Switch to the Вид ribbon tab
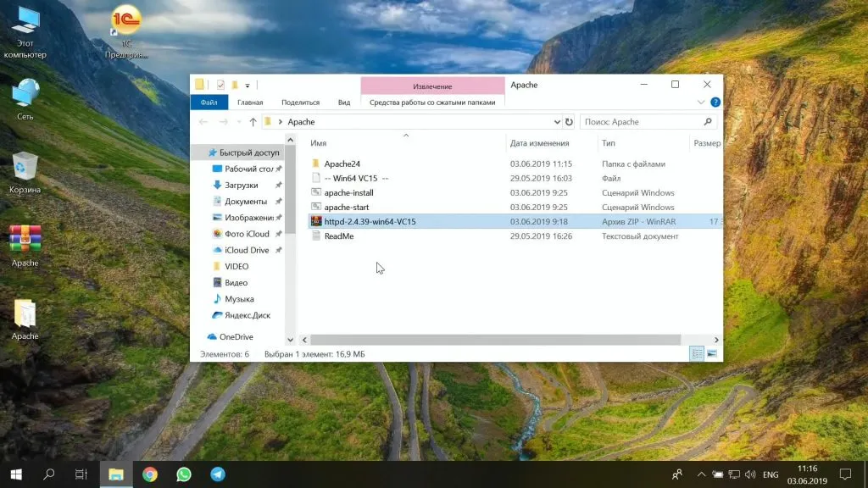This screenshot has height=488, width=868. (x=344, y=103)
